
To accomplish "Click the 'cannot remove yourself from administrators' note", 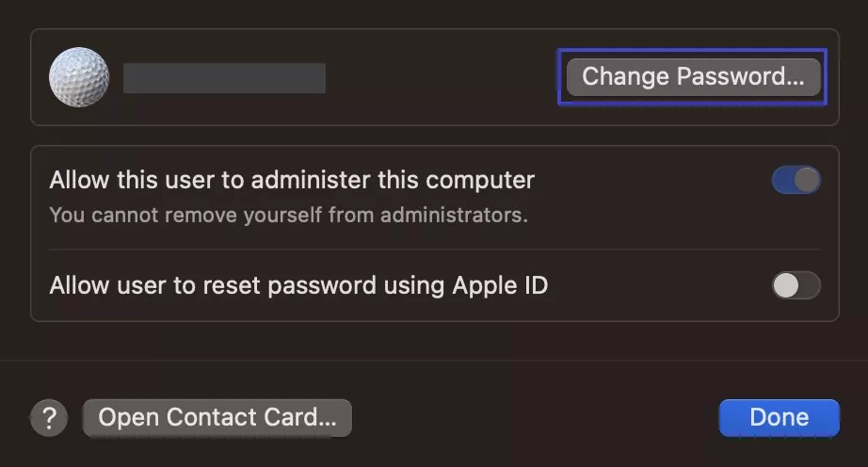I will coord(288,215).
